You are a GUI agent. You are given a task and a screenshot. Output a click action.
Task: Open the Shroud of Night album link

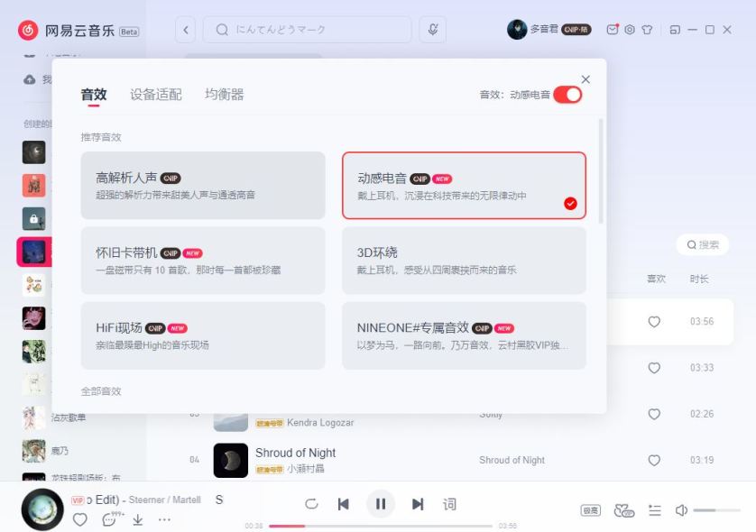(x=512, y=460)
